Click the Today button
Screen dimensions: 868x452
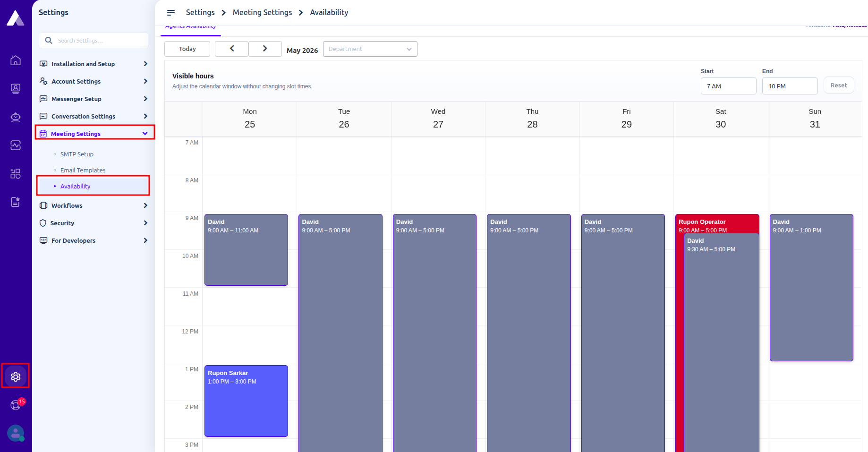point(187,49)
